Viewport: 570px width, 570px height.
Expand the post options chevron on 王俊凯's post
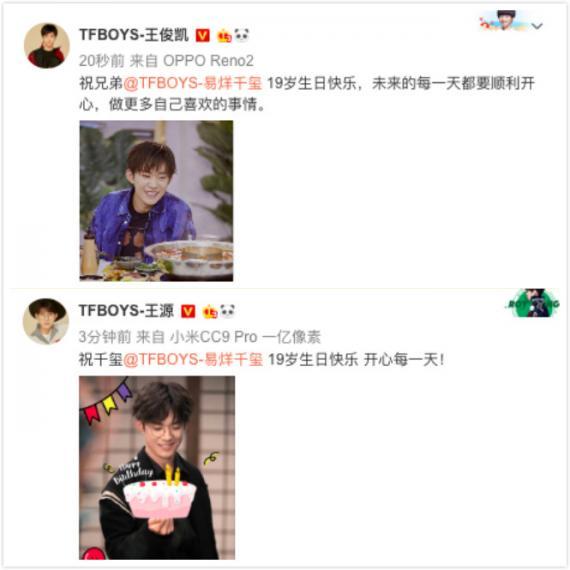pos(537,26)
